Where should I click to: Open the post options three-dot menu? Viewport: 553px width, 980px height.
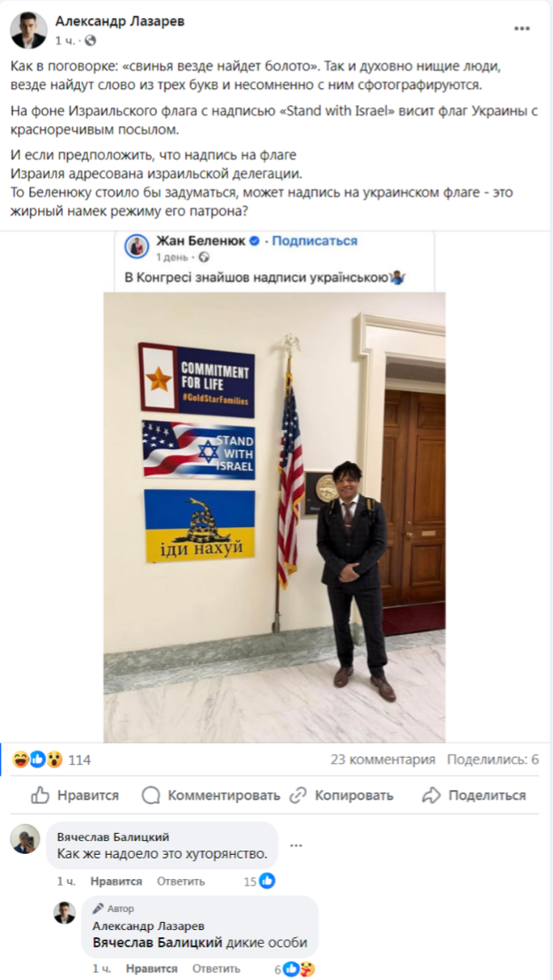click(x=522, y=29)
